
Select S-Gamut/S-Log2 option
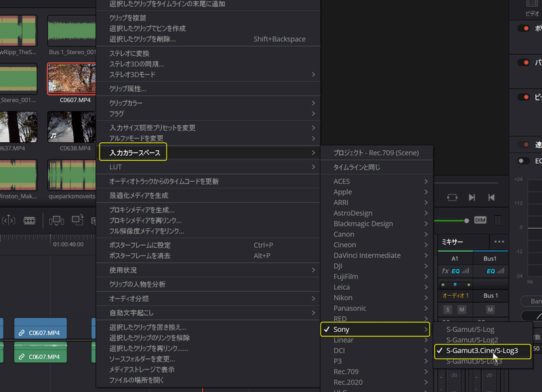pyautogui.click(x=483, y=340)
